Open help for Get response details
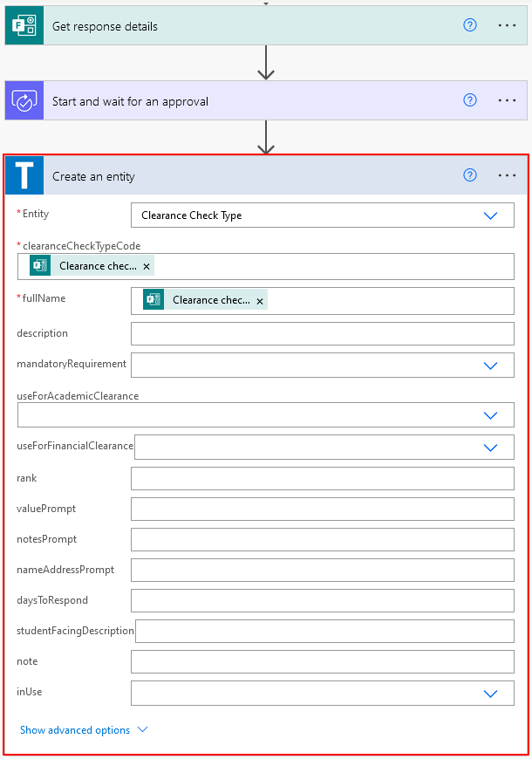Viewport: 532px width, 759px height. pyautogui.click(x=469, y=25)
